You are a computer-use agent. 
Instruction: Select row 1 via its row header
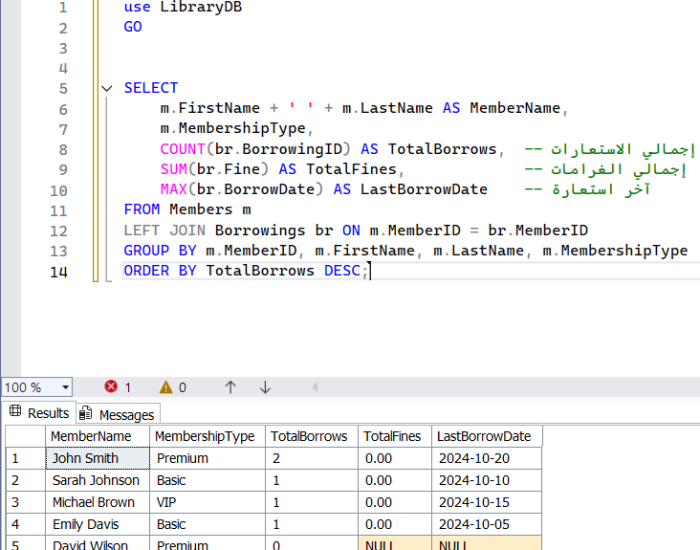(x=24, y=458)
